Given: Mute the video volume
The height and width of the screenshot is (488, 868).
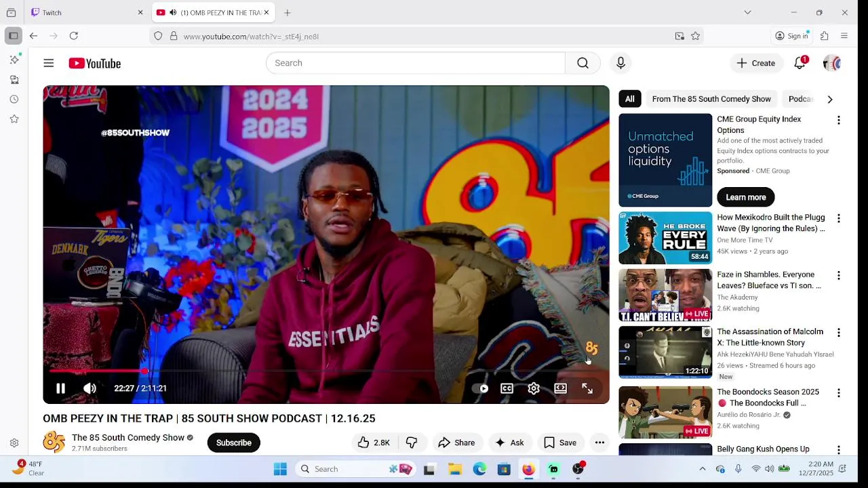Looking at the screenshot, I should [x=90, y=388].
